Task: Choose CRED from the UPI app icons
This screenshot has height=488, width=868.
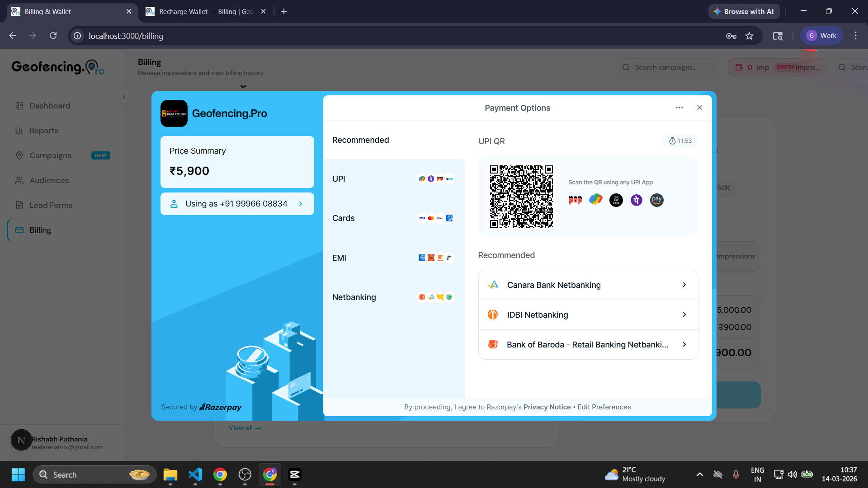Action: [616, 200]
